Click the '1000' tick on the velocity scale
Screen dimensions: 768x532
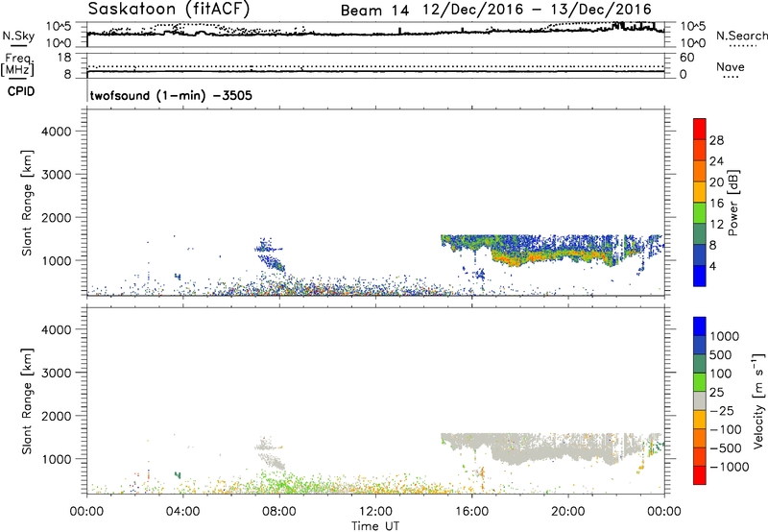point(725,336)
